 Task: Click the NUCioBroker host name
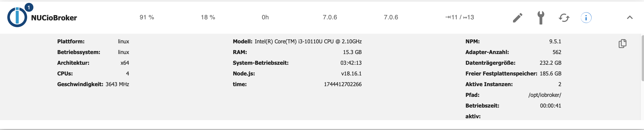pyautogui.click(x=54, y=18)
